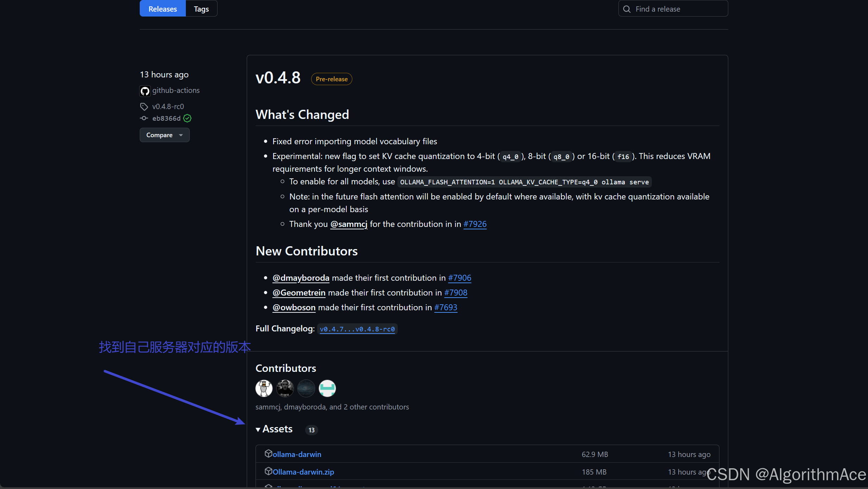This screenshot has width=868, height=489.
Task: Open the v0.4.8-rc0 tag link
Action: point(168,107)
